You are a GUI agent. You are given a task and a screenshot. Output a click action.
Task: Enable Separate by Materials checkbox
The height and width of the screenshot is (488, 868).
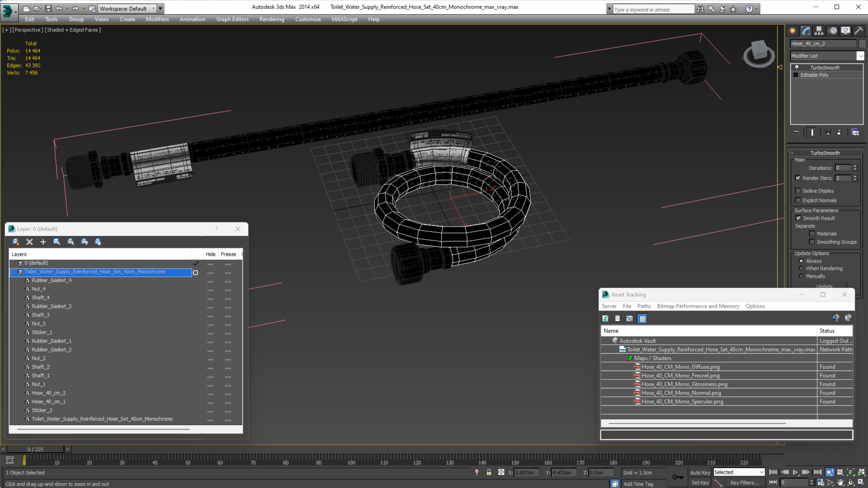click(812, 234)
